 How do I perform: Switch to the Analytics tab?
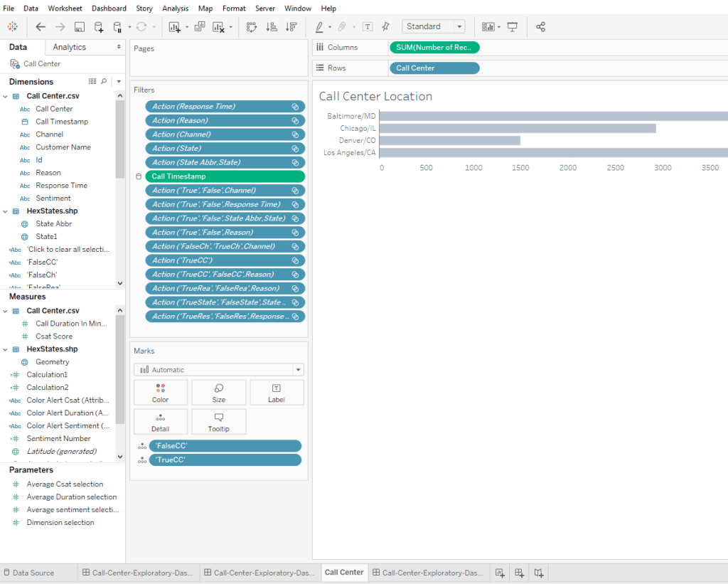(x=69, y=47)
